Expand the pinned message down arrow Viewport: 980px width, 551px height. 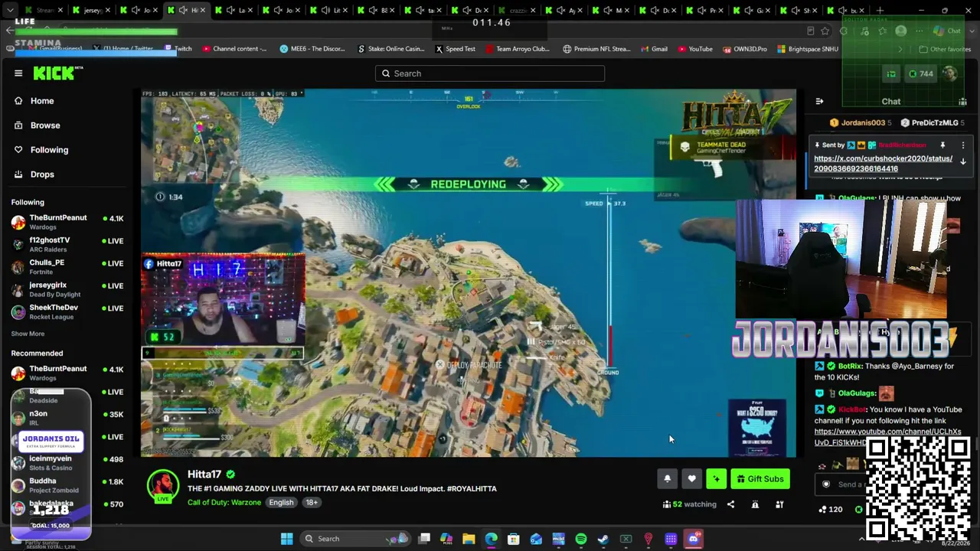pyautogui.click(x=963, y=162)
